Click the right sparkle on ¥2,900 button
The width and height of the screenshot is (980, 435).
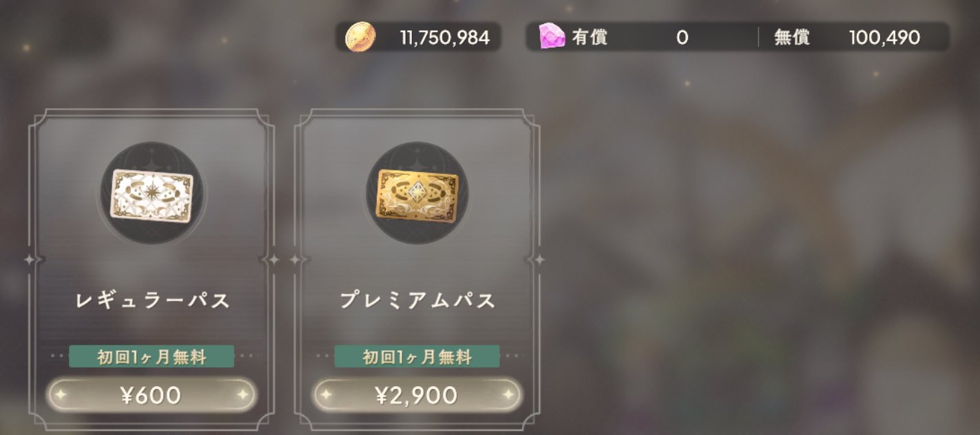508,395
